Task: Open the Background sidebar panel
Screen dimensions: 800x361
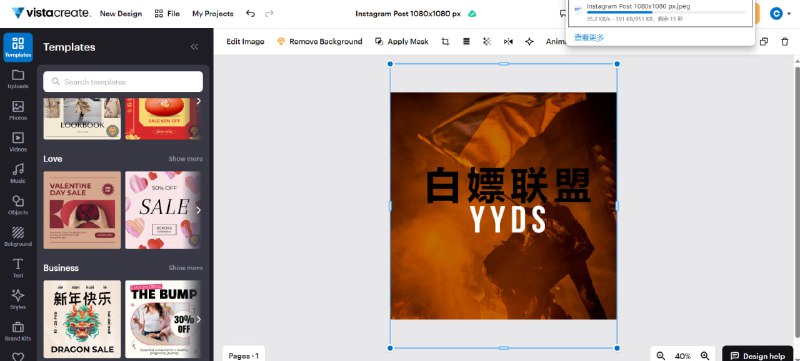Action: (x=18, y=237)
